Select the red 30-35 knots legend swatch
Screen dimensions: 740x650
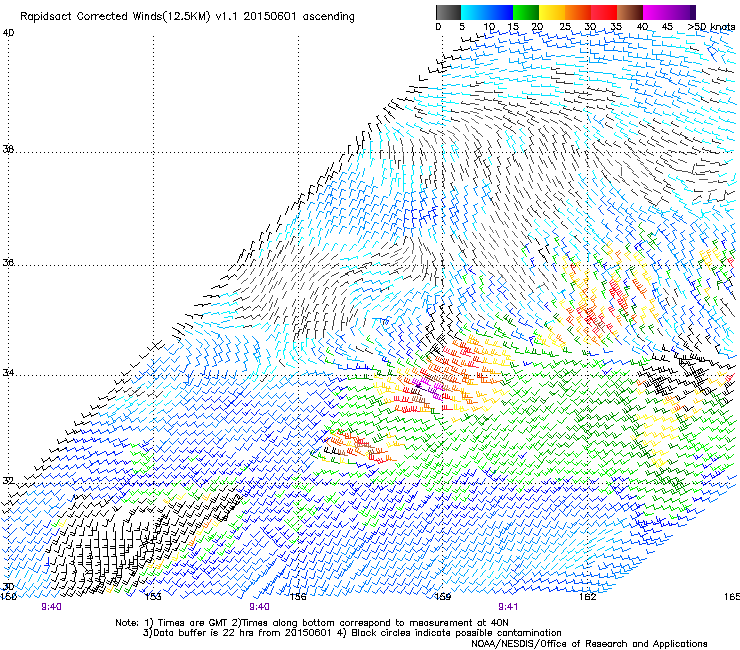(x=604, y=12)
